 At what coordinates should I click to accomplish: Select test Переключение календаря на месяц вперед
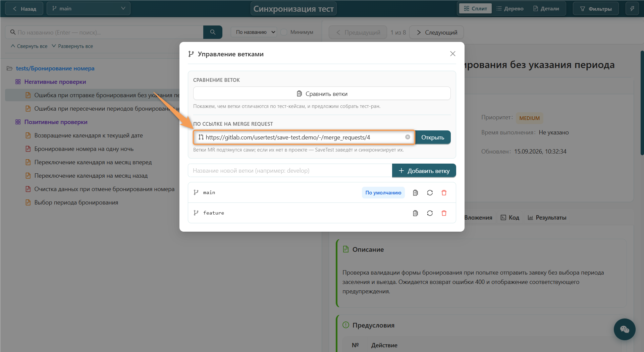[x=93, y=162]
